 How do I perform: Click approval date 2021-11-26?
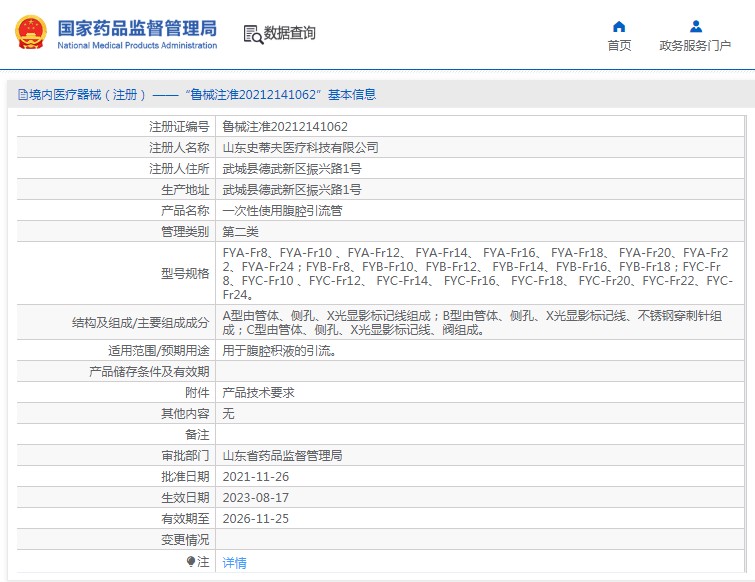pyautogui.click(x=256, y=477)
